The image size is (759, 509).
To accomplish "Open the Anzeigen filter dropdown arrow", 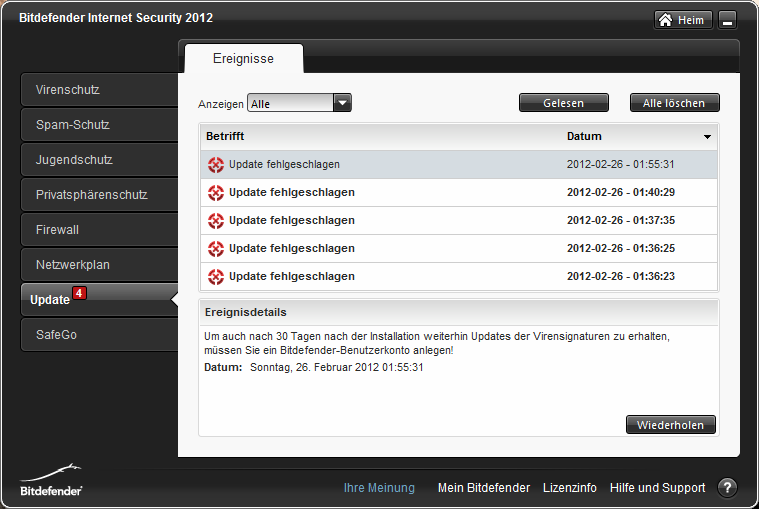I will click(342, 103).
